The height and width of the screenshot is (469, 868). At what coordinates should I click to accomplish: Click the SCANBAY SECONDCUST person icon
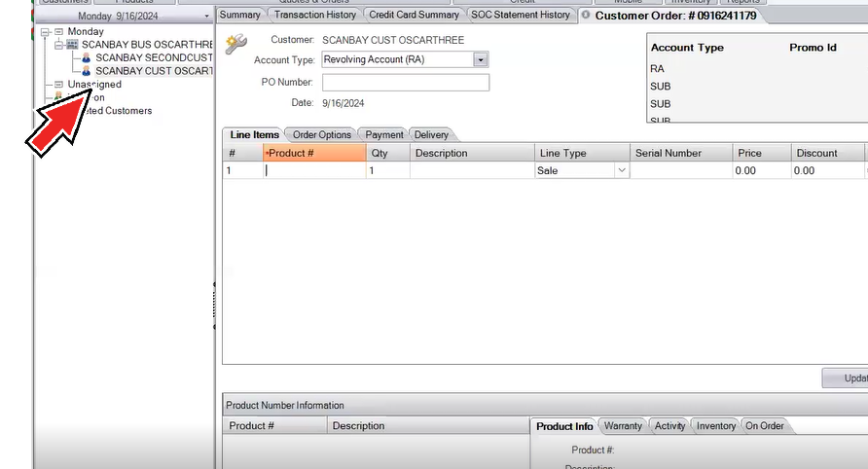tap(86, 58)
